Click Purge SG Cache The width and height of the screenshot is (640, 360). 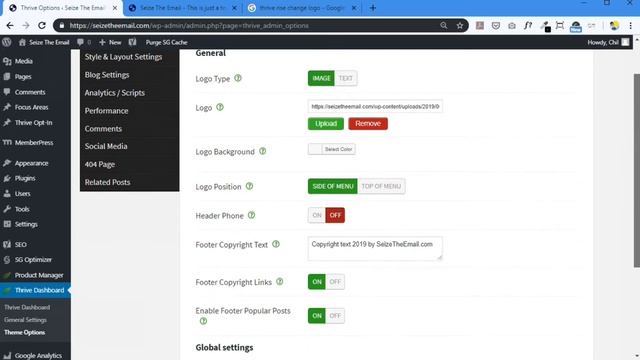pos(166,42)
